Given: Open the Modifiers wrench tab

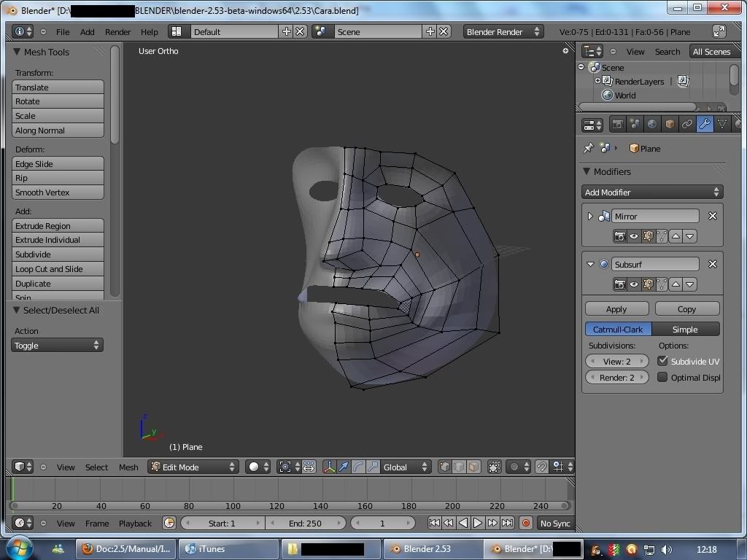Looking at the screenshot, I should pyautogui.click(x=705, y=125).
